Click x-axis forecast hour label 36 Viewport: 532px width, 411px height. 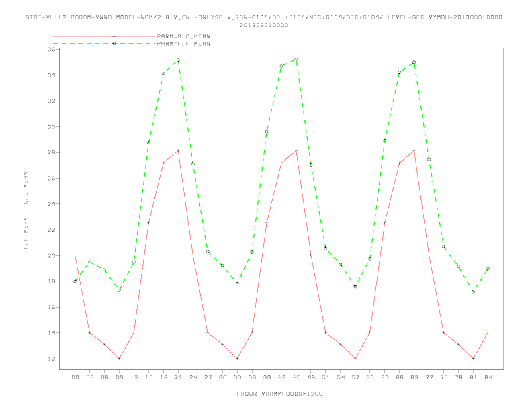252,377
